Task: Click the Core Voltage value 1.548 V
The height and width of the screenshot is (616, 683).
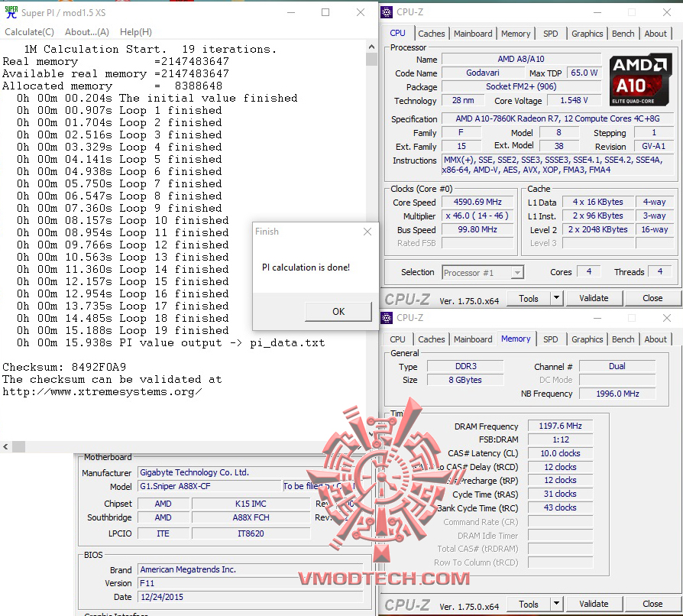Action: [x=574, y=101]
